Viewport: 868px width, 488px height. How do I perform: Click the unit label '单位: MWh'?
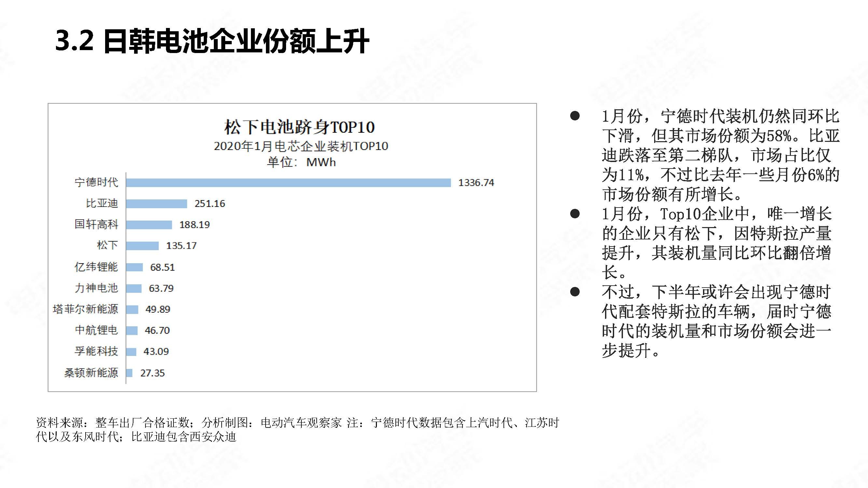coord(301,162)
